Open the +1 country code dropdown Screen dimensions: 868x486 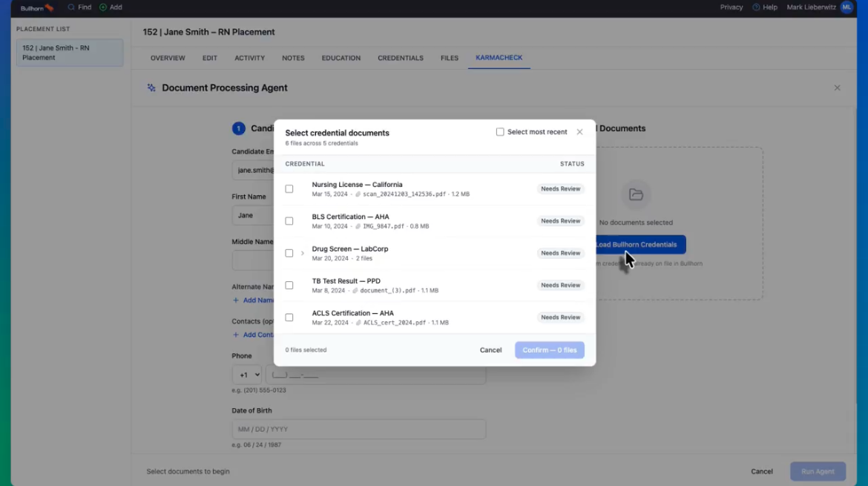point(247,375)
